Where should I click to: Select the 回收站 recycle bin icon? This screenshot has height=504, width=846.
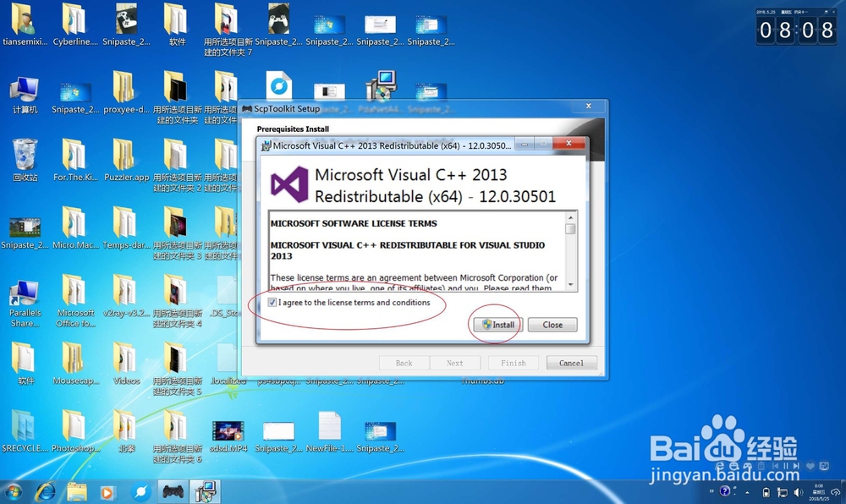click(25, 160)
